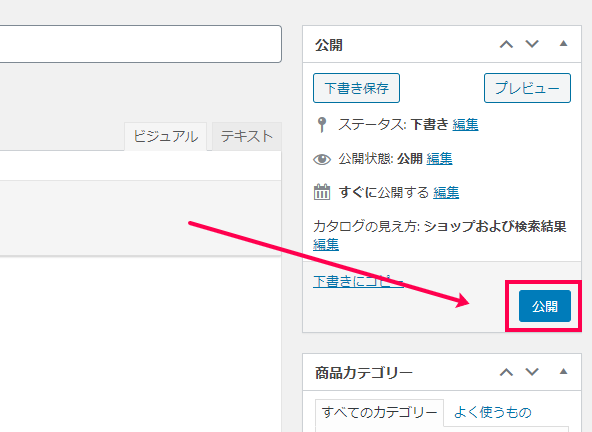Move 商品カテゴリー panel up with chevron
This screenshot has height=432, width=592.
[x=506, y=372]
